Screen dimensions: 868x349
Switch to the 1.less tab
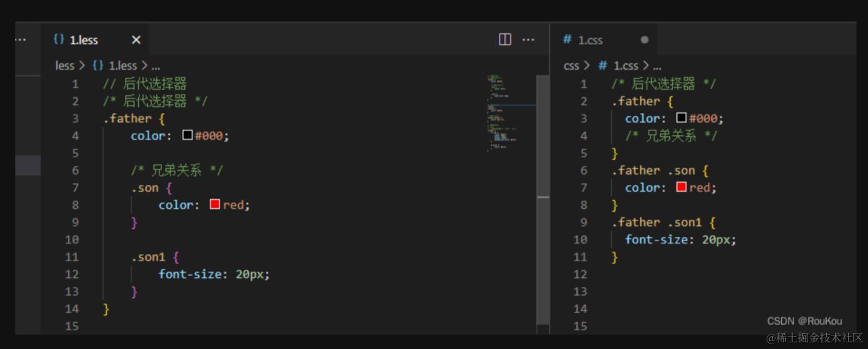tap(84, 40)
